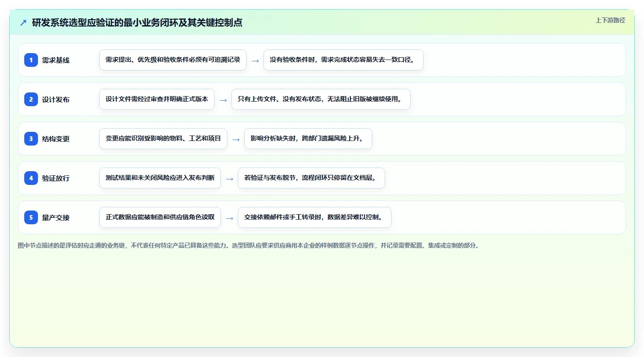Click box 设计文件需经过审查并明确正式版本
Image resolution: width=644 pixels, height=357 pixels.
157,99
